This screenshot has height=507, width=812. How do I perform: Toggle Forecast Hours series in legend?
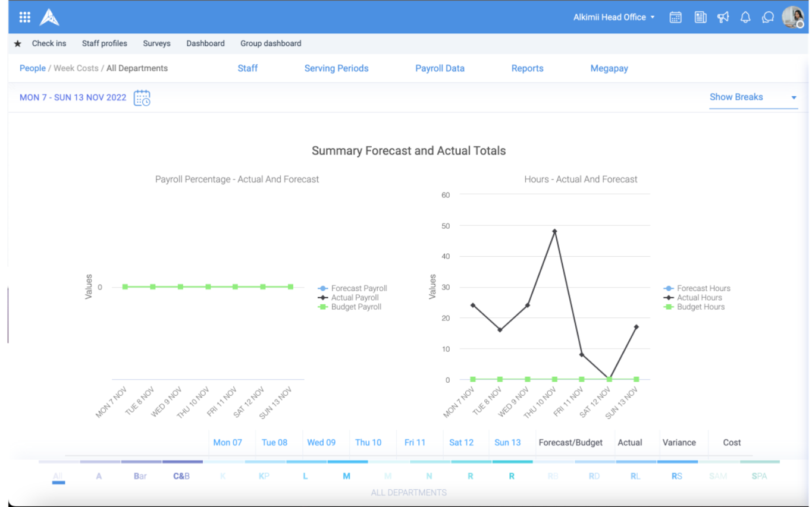tap(703, 288)
